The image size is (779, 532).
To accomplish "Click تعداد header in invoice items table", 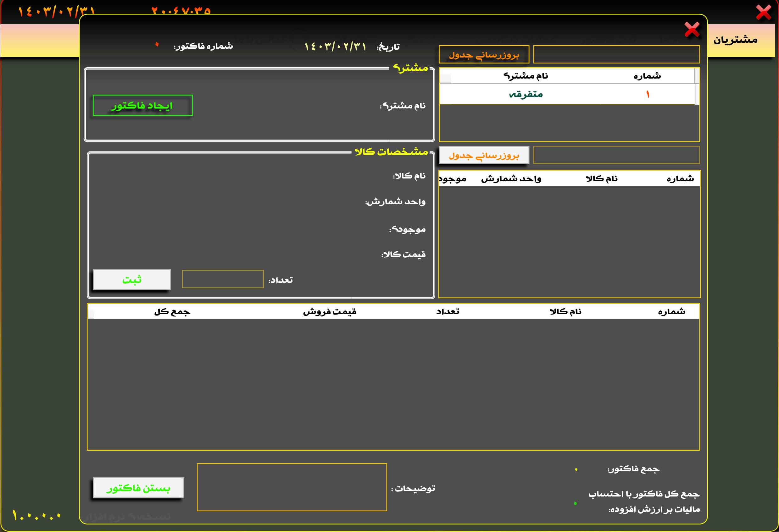I will (448, 312).
